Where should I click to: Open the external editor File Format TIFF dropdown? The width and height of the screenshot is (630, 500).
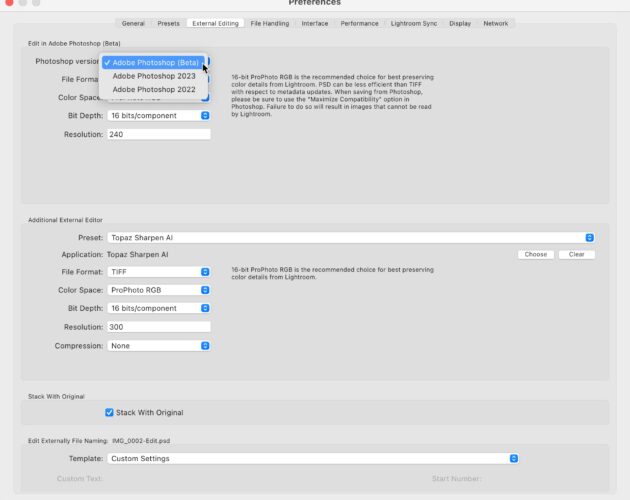point(159,272)
